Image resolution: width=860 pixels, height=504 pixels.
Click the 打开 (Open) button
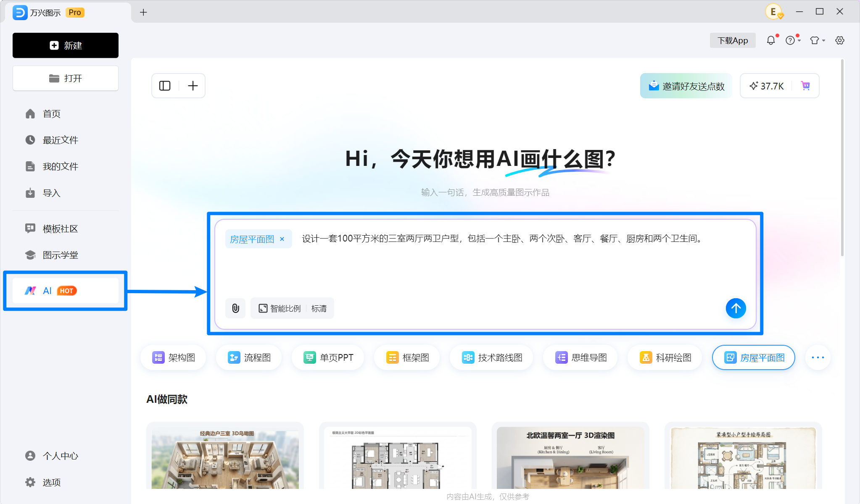pyautogui.click(x=66, y=78)
